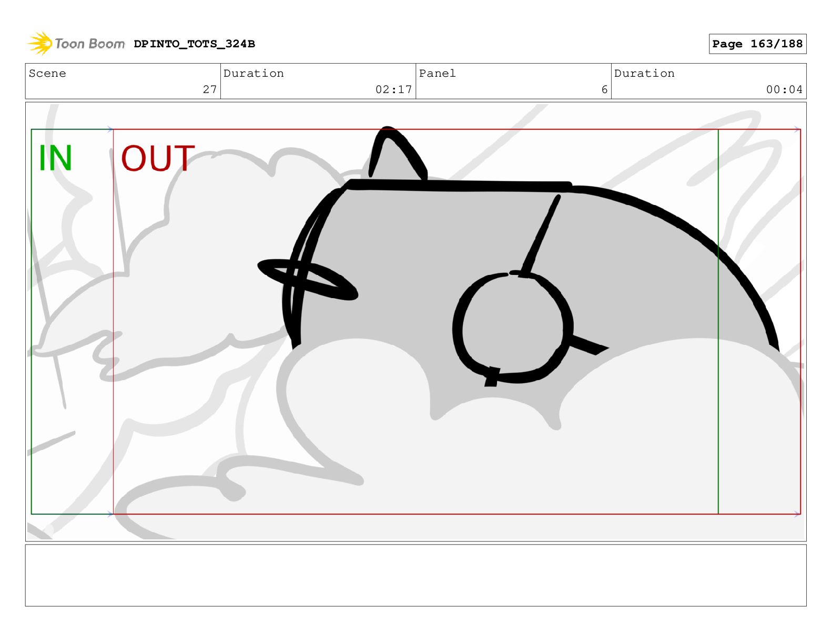Select scene number 27
This screenshot has height=644, width=832.
(x=210, y=89)
